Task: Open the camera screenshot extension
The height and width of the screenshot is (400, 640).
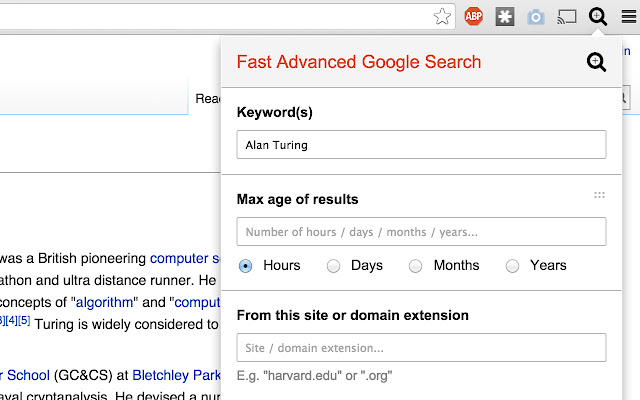Action: point(536,17)
